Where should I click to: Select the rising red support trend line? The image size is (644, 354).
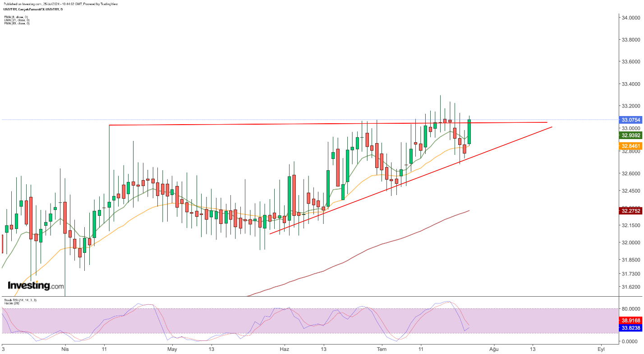coord(411,181)
